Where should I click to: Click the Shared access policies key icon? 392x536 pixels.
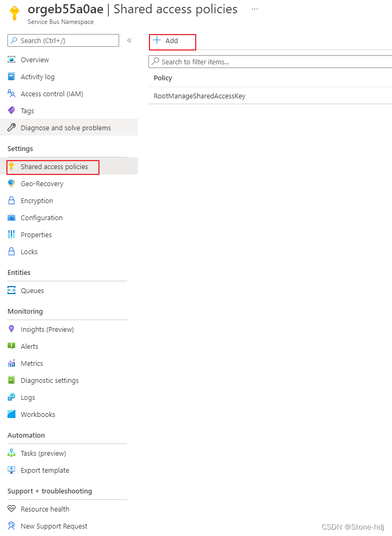point(11,166)
